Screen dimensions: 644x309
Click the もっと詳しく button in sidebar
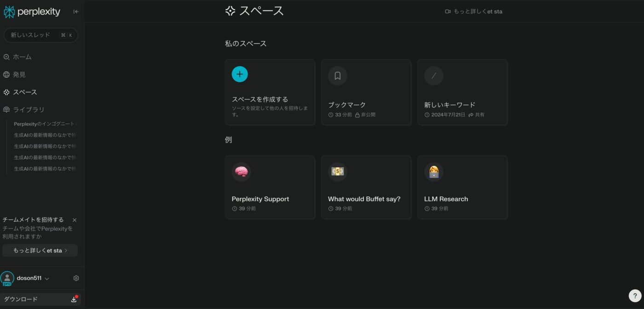(40, 251)
